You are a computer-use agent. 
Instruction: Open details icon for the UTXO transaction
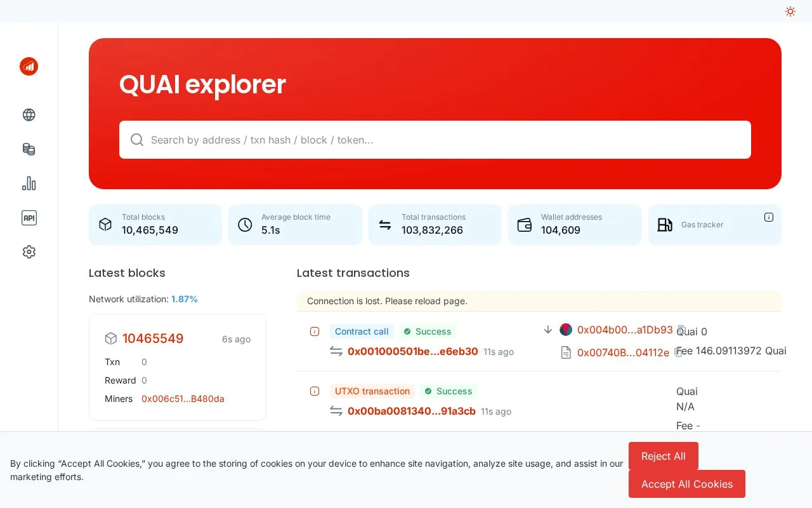coord(315,391)
